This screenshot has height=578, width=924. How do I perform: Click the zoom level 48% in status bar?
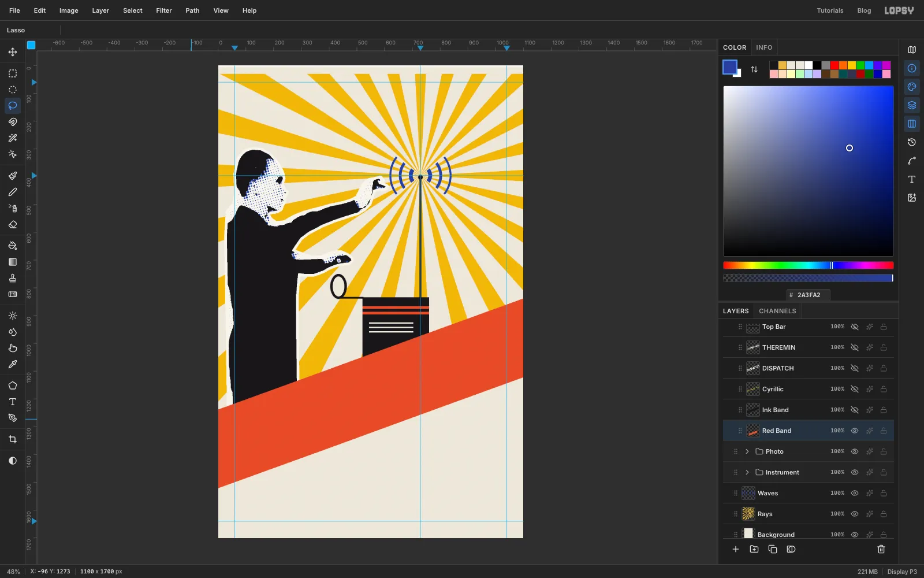point(13,572)
